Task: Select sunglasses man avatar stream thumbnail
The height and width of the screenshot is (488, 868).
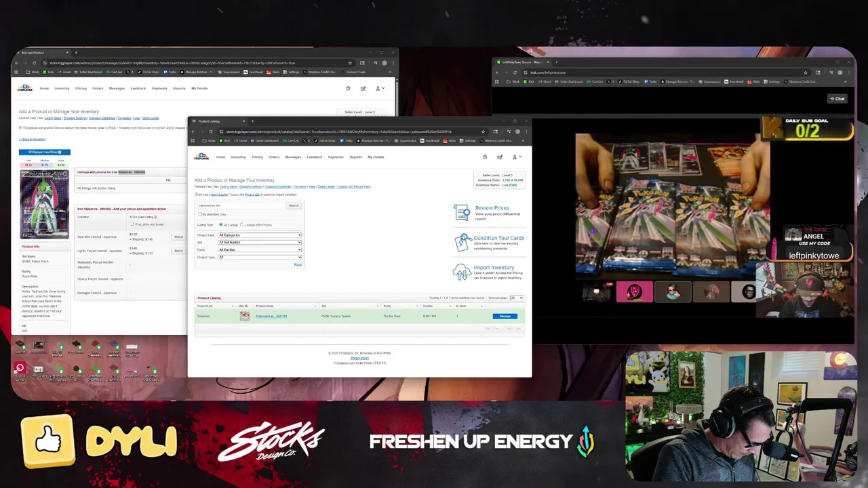Action: pos(672,291)
